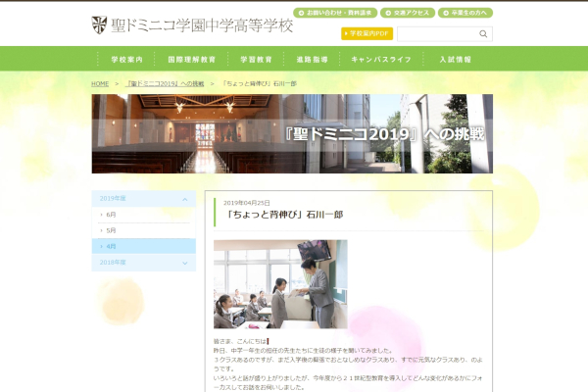Screen dimensions: 588x392
Task: Click the school crest logo icon
Action: 100,24
